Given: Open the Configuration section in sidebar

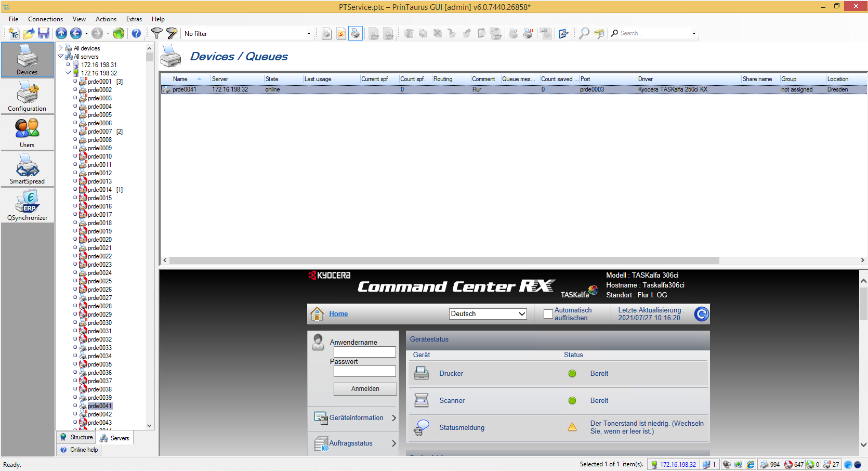Looking at the screenshot, I should coord(27,96).
